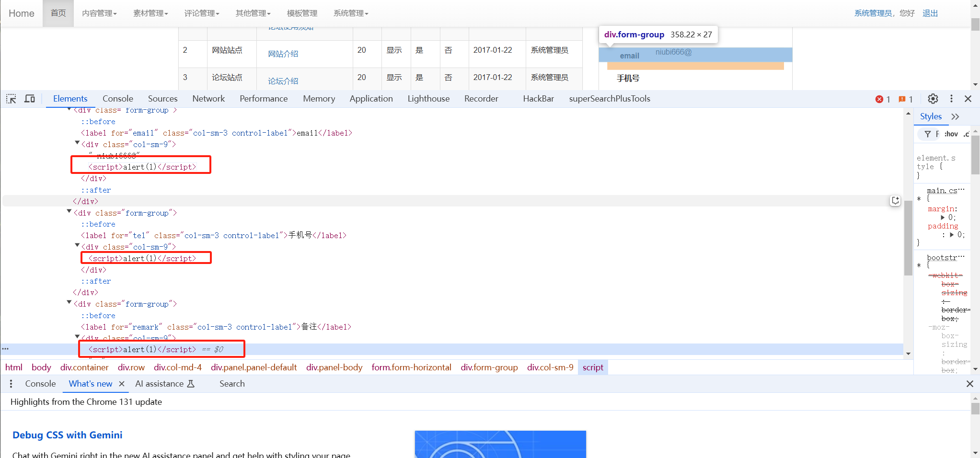Open the Network panel tab
The width and height of the screenshot is (980, 458).
208,99
